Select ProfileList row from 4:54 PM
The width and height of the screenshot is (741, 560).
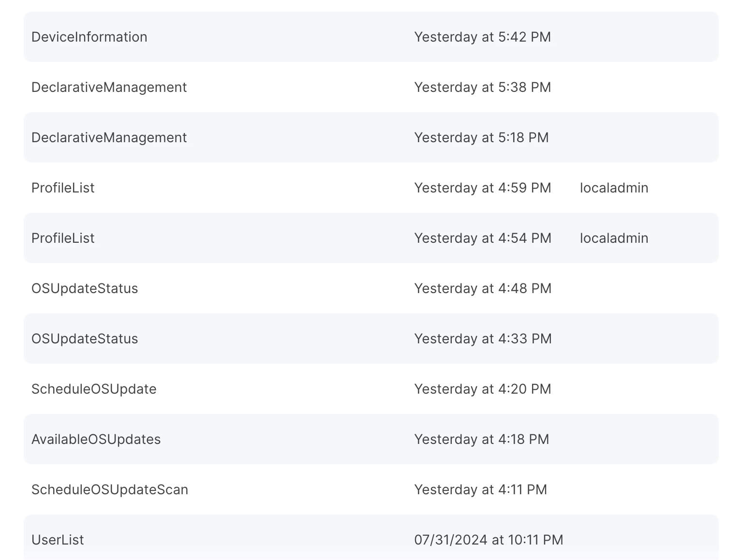tap(371, 238)
